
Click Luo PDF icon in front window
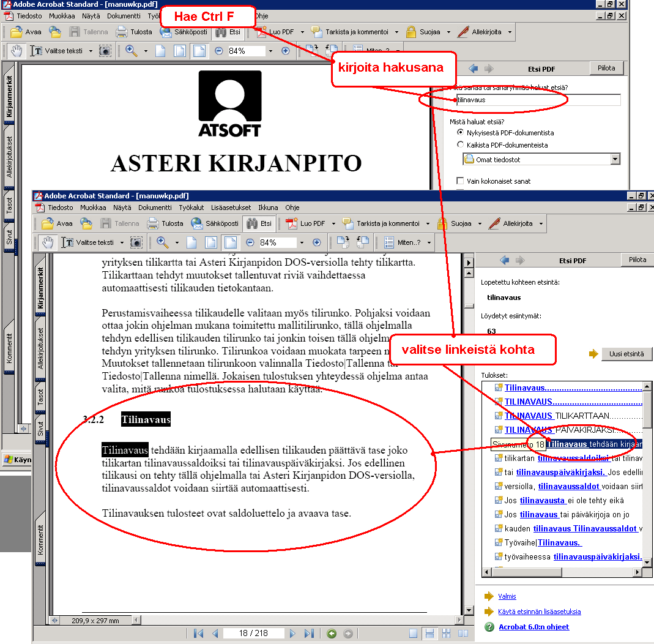[x=292, y=223]
